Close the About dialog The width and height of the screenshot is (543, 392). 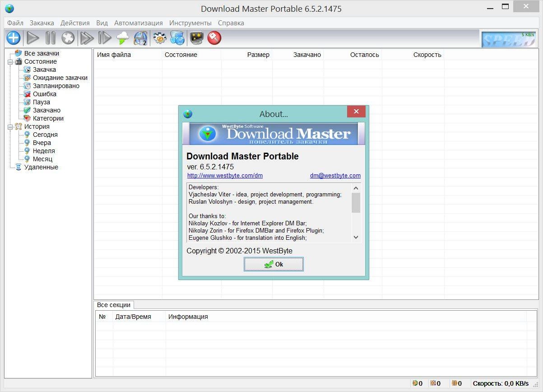pos(356,112)
